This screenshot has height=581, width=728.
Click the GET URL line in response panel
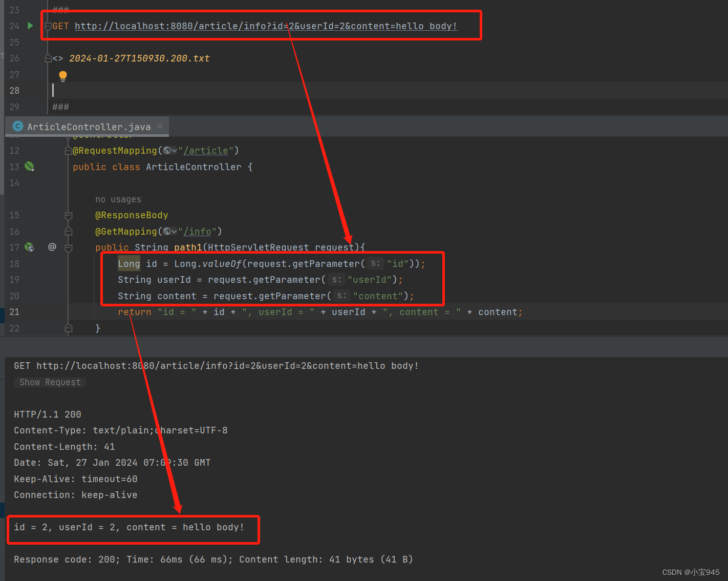pyautogui.click(x=217, y=366)
